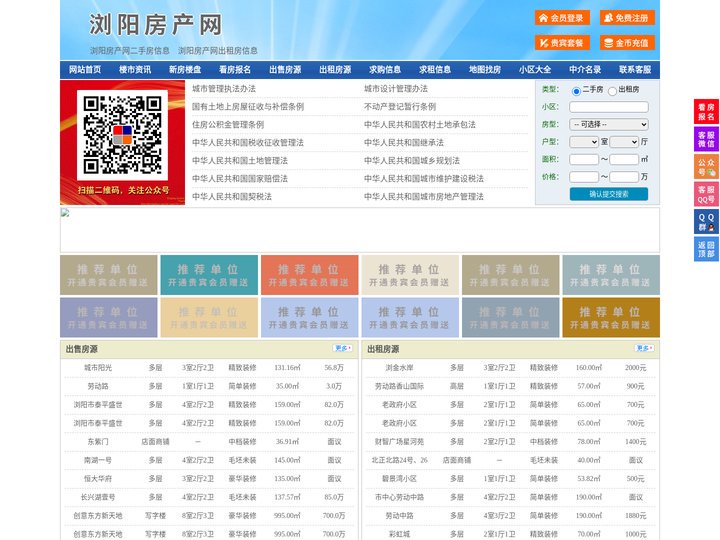Screen dimensions: 720x540
Task: Open 求购信息 navigation item
Action: tap(385, 70)
